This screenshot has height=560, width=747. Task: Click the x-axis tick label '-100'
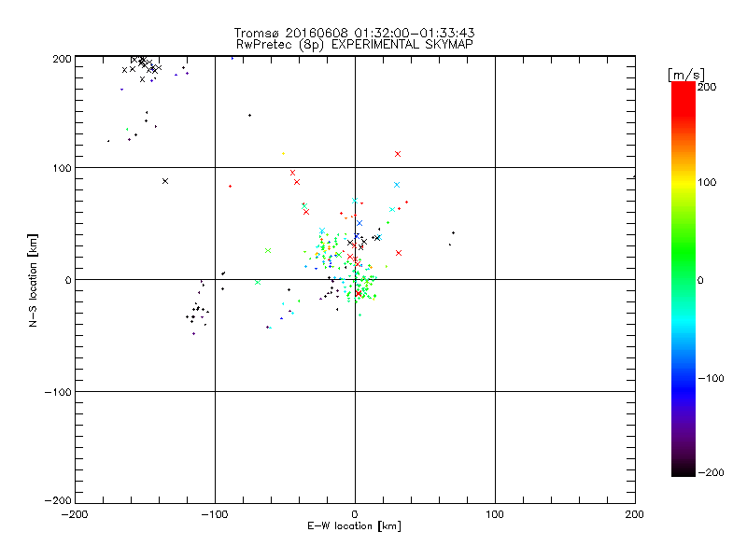214,514
